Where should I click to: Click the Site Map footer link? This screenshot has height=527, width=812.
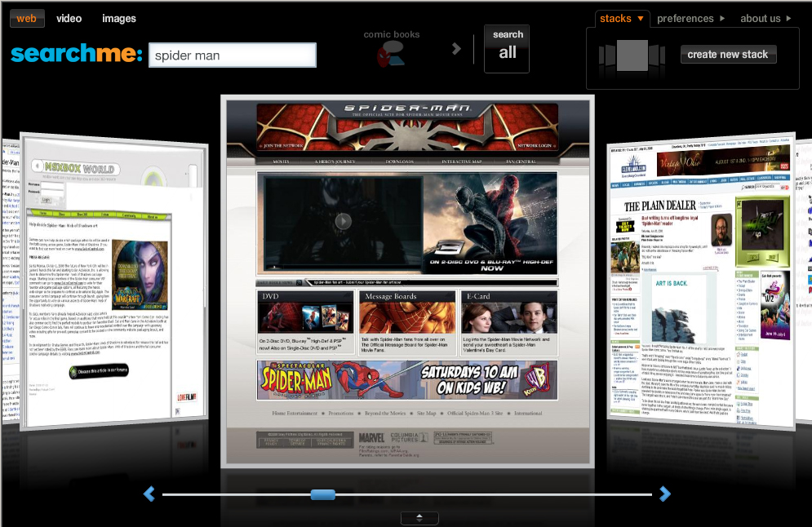click(x=427, y=413)
